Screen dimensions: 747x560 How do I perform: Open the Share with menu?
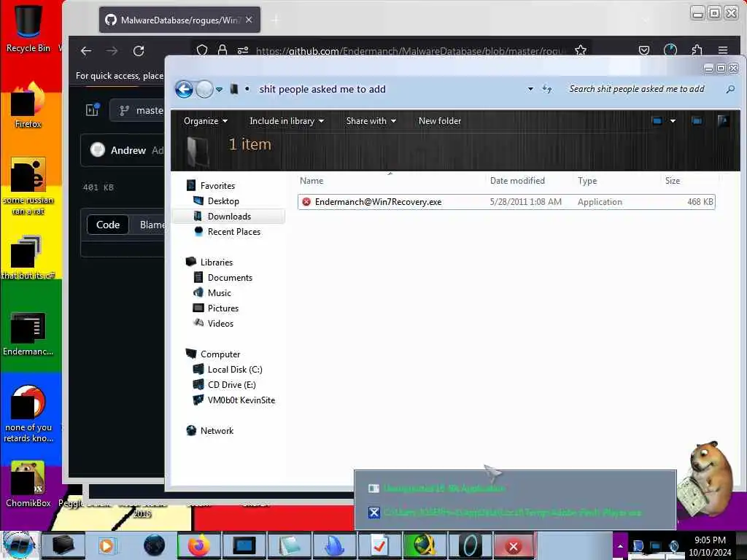coord(371,121)
